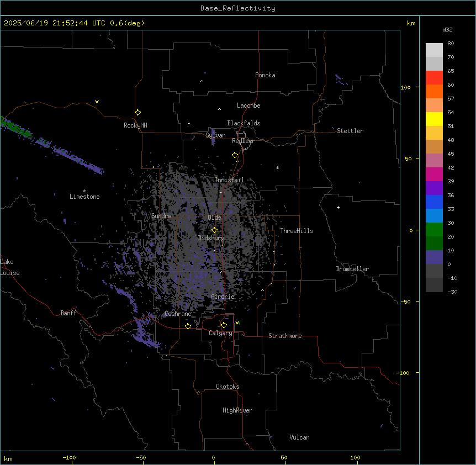Click the Olds city label

point(214,218)
